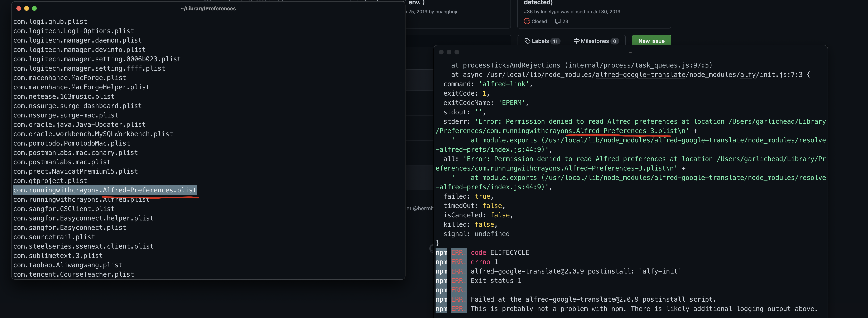The image size is (868, 318).
Task: Click com.nssurge.surge-mac.plist entry
Action: coord(66,115)
